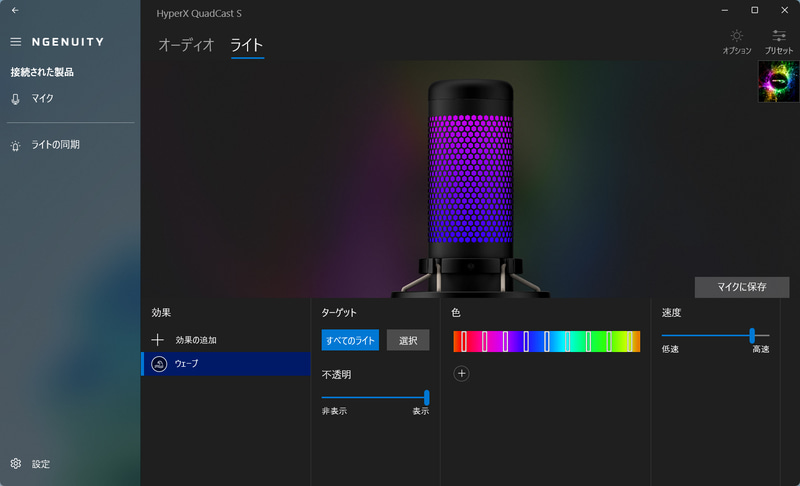Click the 接続された製品 heading
This screenshot has width=800, height=486.
tap(42, 72)
